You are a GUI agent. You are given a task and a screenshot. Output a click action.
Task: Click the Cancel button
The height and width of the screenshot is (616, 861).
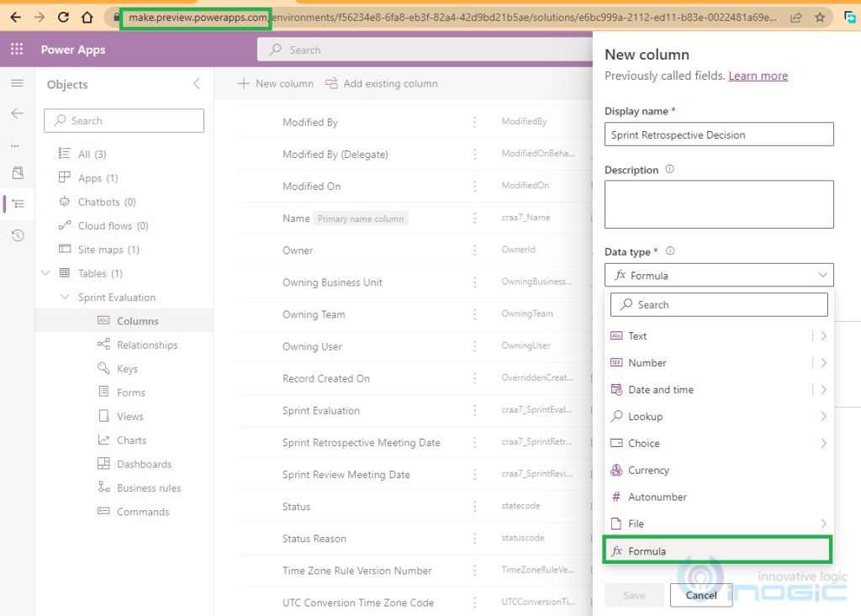[700, 595]
